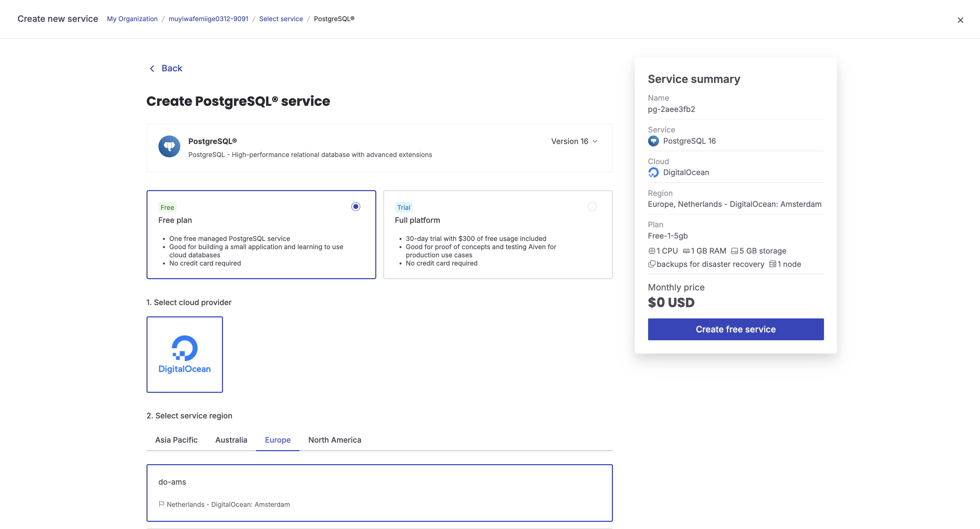Open muyiwafemiige0312-9091 project breadcrumb
Screen dimensions: 980x529
pyautogui.click(x=209, y=19)
